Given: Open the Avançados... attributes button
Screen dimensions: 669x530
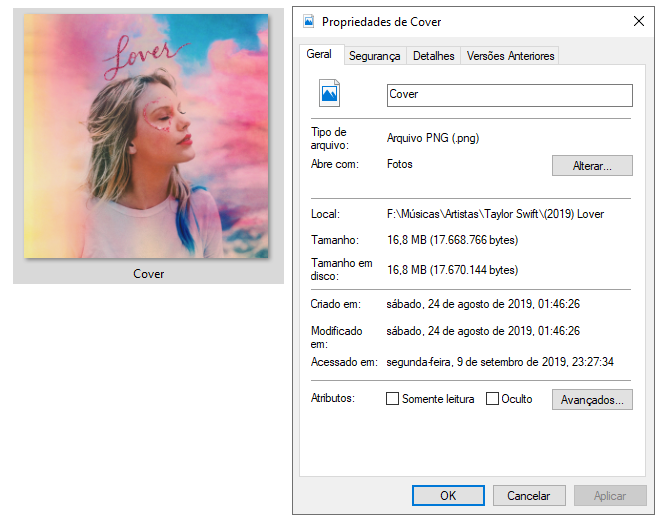Looking at the screenshot, I should tap(592, 400).
